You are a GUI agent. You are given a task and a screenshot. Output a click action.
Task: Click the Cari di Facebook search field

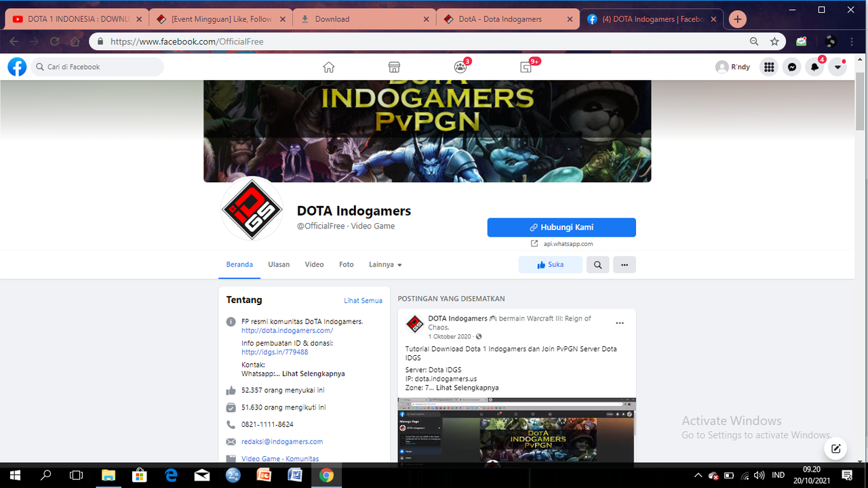97,67
